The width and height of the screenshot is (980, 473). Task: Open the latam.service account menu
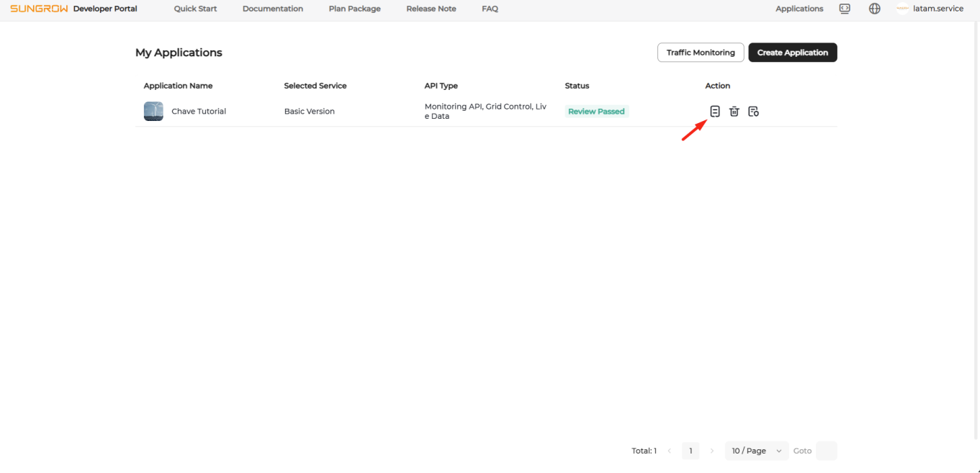940,9
